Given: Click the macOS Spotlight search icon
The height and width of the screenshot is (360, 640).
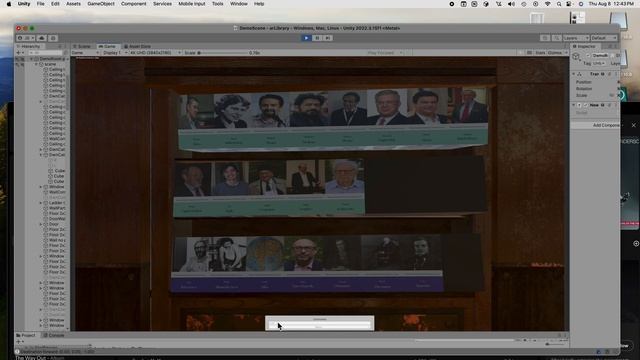Looking at the screenshot, I should (559, 4).
